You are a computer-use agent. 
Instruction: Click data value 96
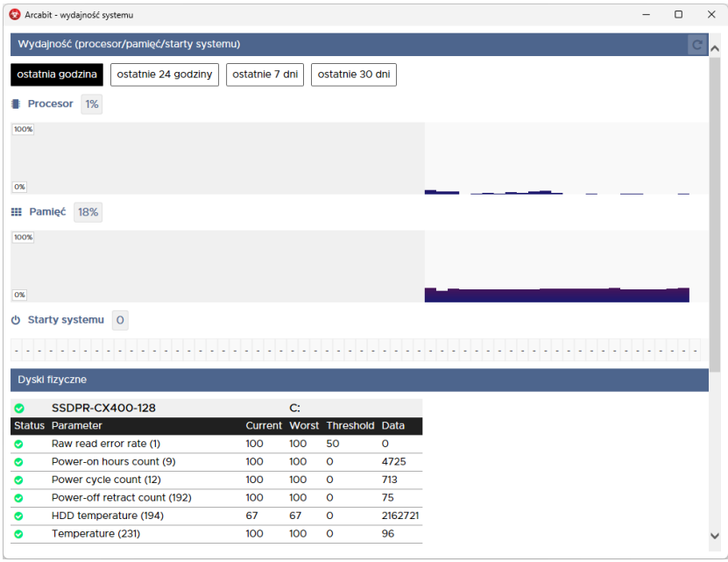tap(388, 534)
